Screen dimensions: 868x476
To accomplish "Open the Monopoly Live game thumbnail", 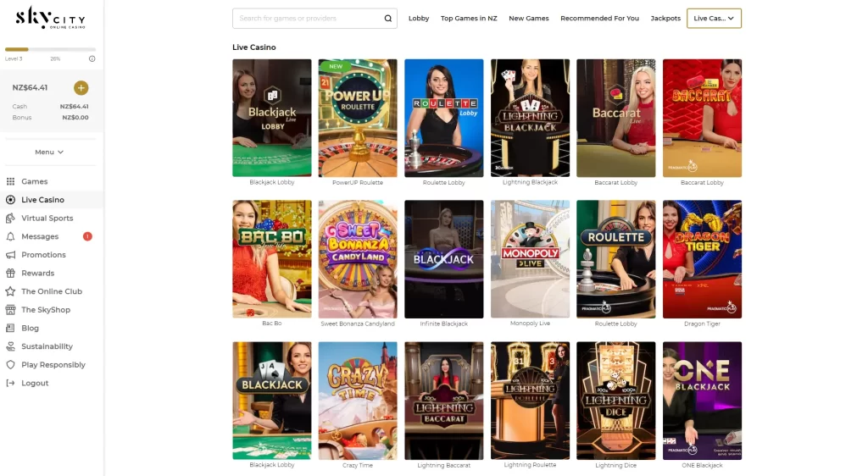I will click(530, 258).
